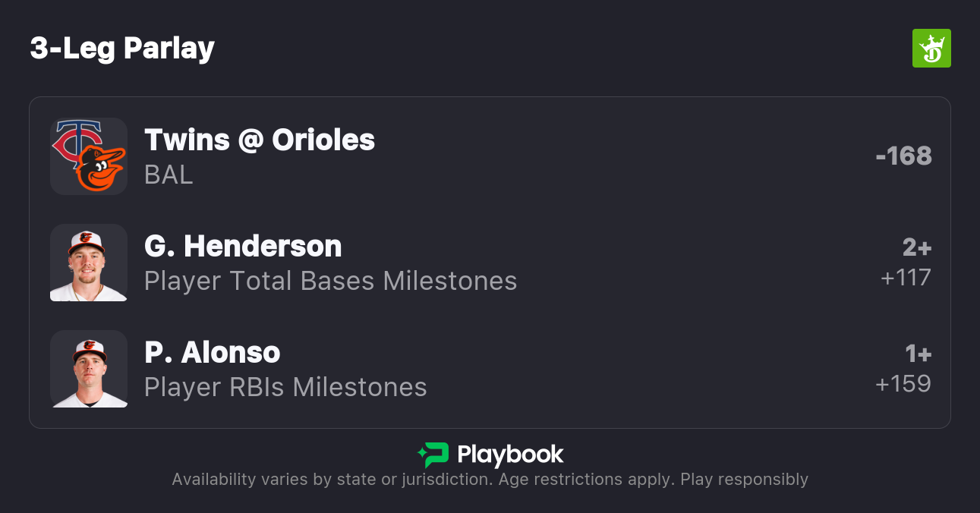The height and width of the screenshot is (513, 980).
Task: Click P. Alonso's player headshot
Action: [89, 369]
